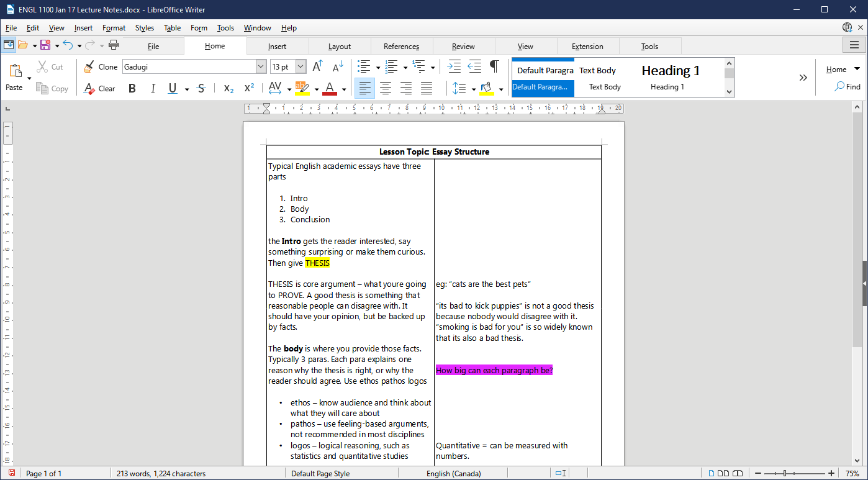Screen dimensions: 868x480
Task: Apply strikethrough to selected text
Action: pyautogui.click(x=201, y=88)
